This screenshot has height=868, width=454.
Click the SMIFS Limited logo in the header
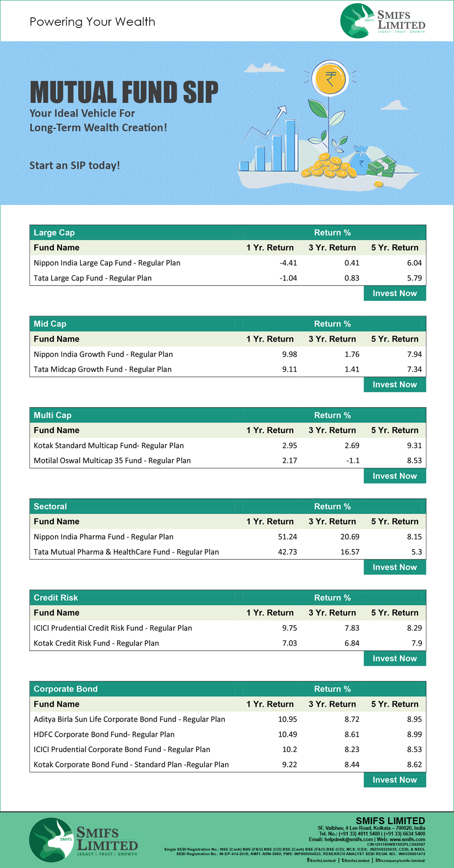click(383, 21)
